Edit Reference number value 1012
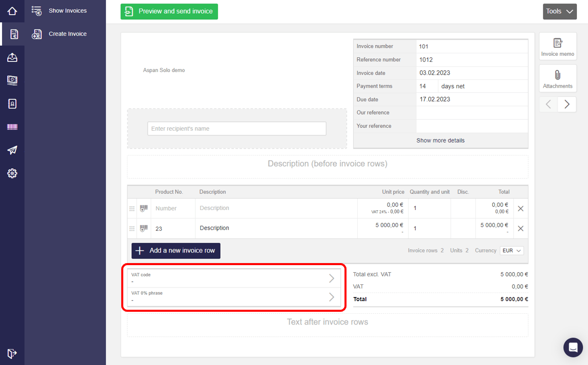 pos(472,60)
